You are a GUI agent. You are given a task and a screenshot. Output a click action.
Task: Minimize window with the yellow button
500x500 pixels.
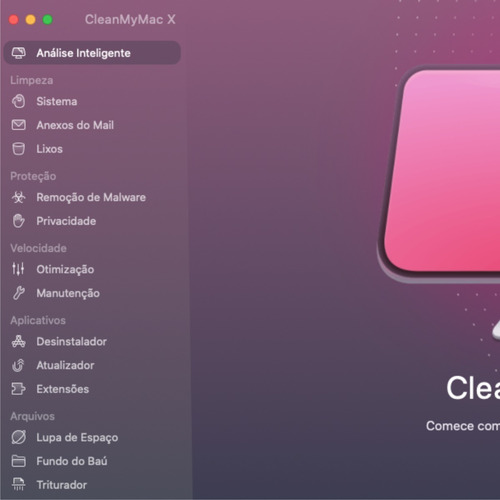[31, 20]
